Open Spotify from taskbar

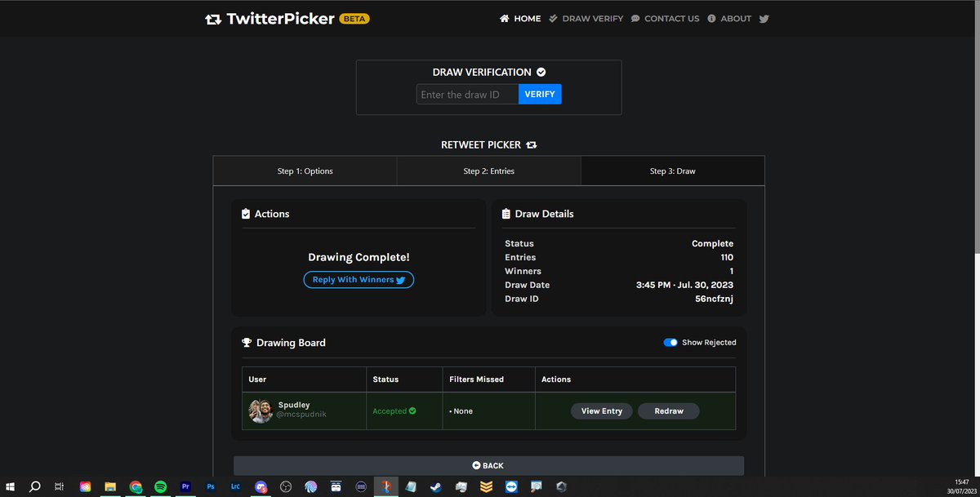click(161, 487)
